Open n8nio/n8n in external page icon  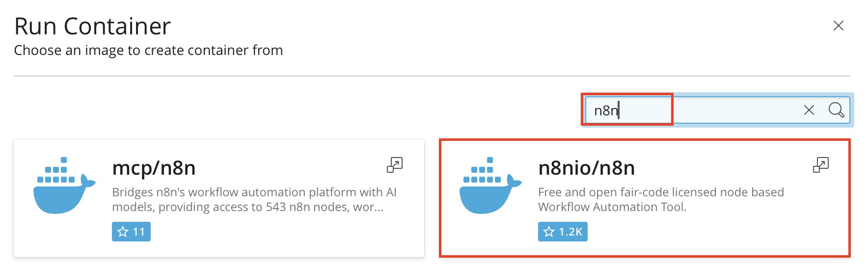click(x=820, y=165)
